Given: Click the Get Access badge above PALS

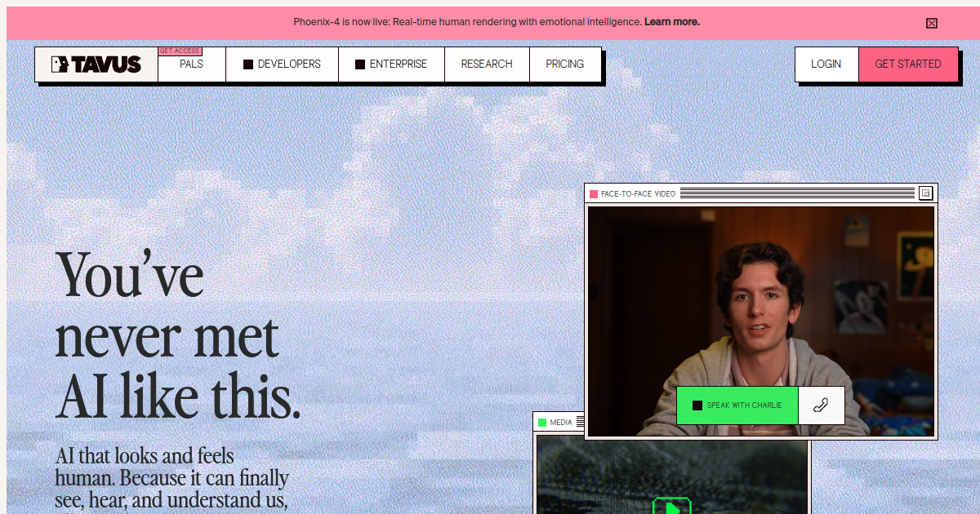Looking at the screenshot, I should [180, 51].
